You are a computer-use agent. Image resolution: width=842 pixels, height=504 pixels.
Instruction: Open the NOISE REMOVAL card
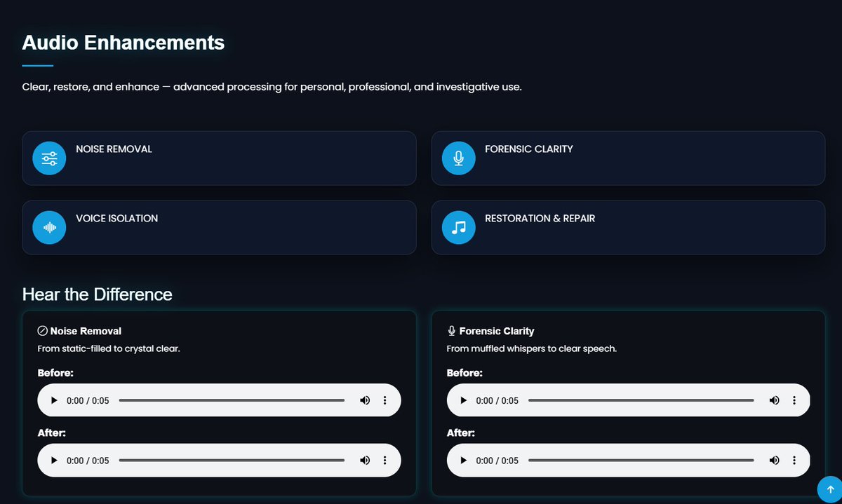[219, 158]
